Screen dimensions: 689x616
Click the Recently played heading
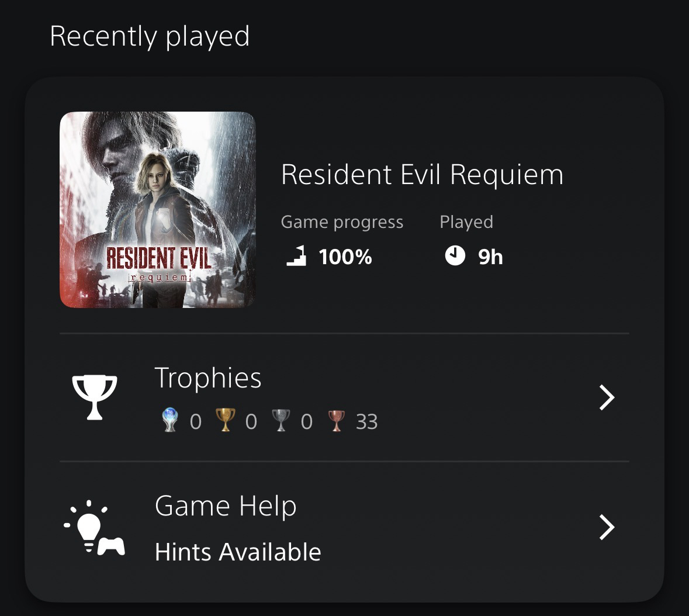click(x=150, y=36)
